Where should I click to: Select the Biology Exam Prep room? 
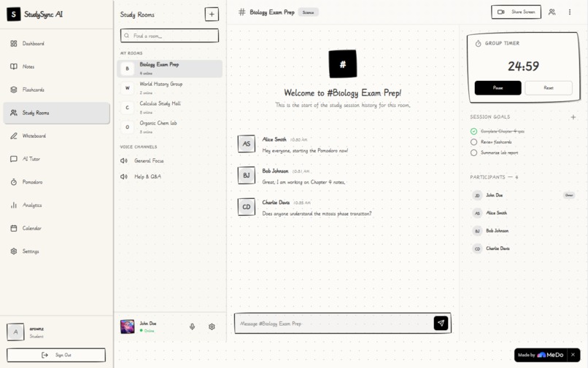pos(169,68)
